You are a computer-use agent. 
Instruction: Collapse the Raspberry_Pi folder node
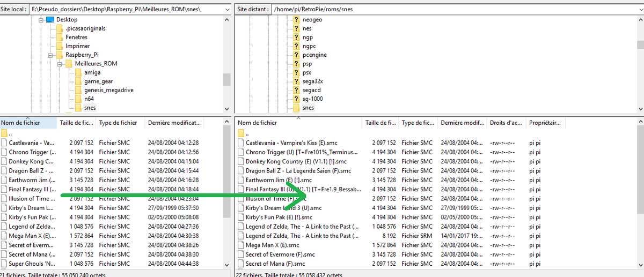coord(50,55)
